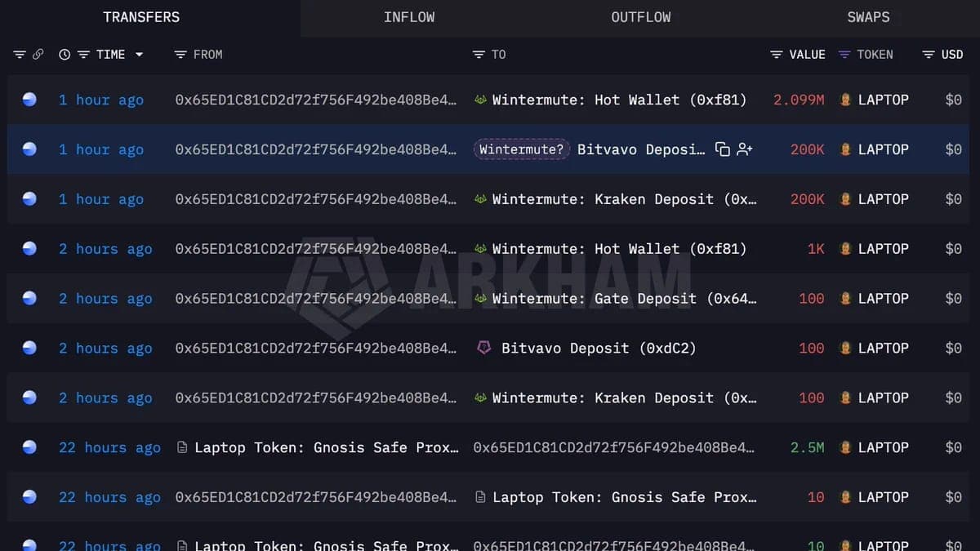Click '2 hours ago' in the 1K row
This screenshot has height=551, width=980.
(105, 249)
